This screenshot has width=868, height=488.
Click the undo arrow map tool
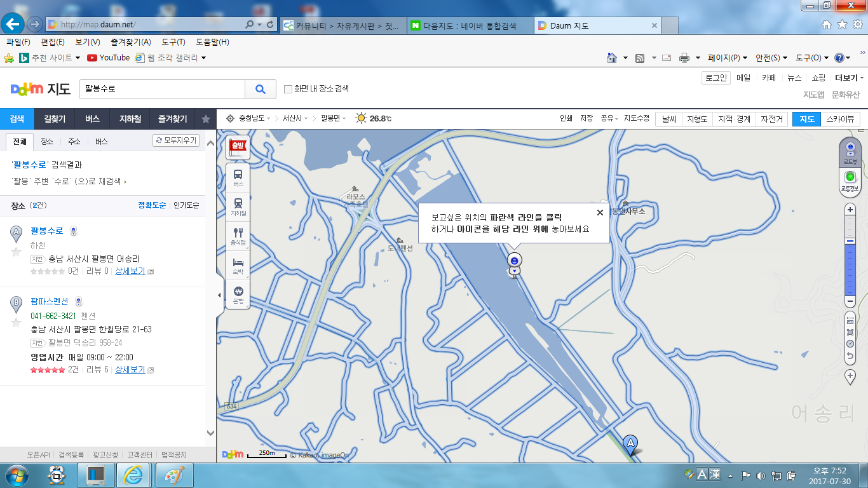850,356
